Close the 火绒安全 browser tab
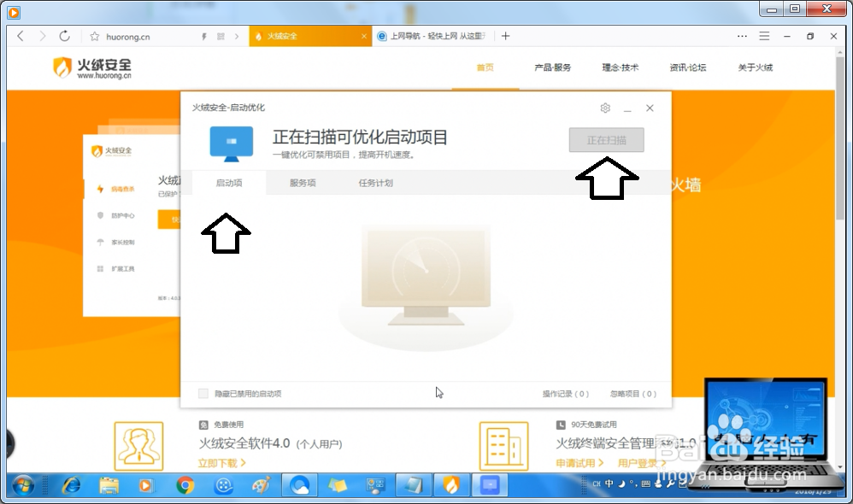The height and width of the screenshot is (504, 853). (364, 37)
